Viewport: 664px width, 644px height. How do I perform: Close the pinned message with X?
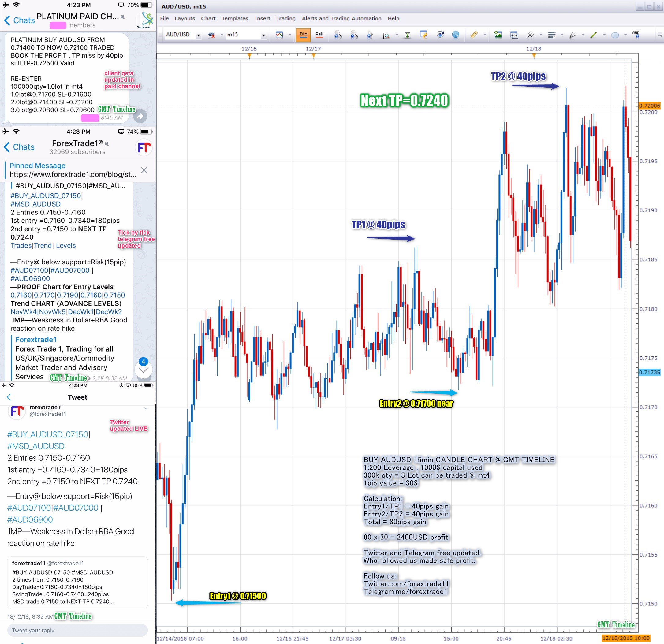[144, 170]
